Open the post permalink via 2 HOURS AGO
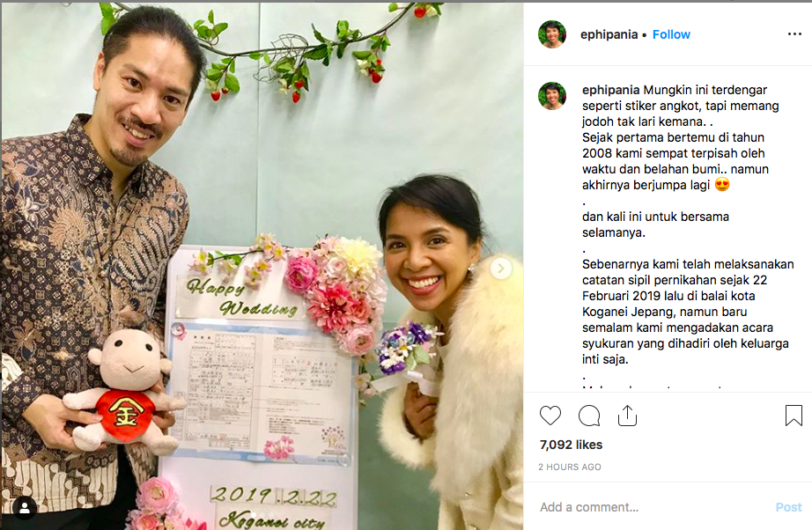This screenshot has width=812, height=530. pyautogui.click(x=569, y=467)
